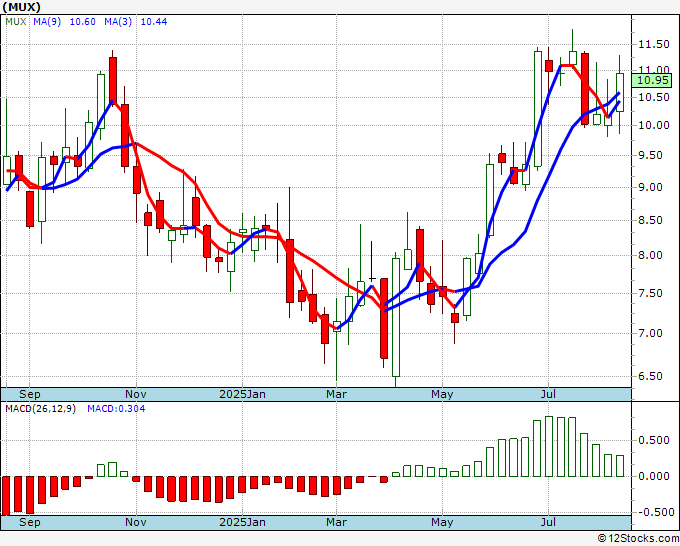Click the 0.000 MACD axis label

click(x=654, y=476)
